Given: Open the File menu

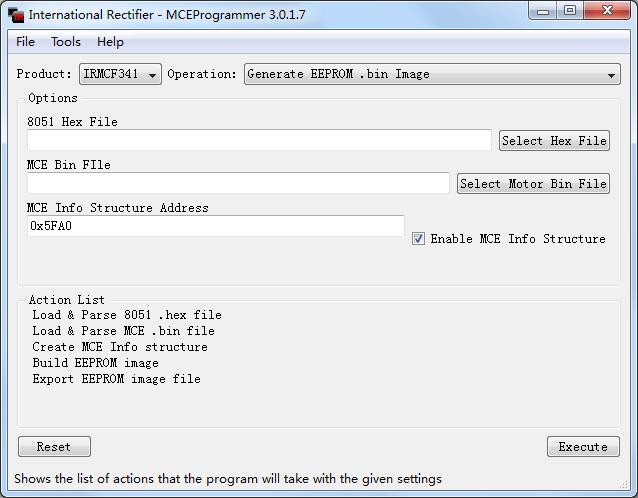Looking at the screenshot, I should pyautogui.click(x=25, y=42).
